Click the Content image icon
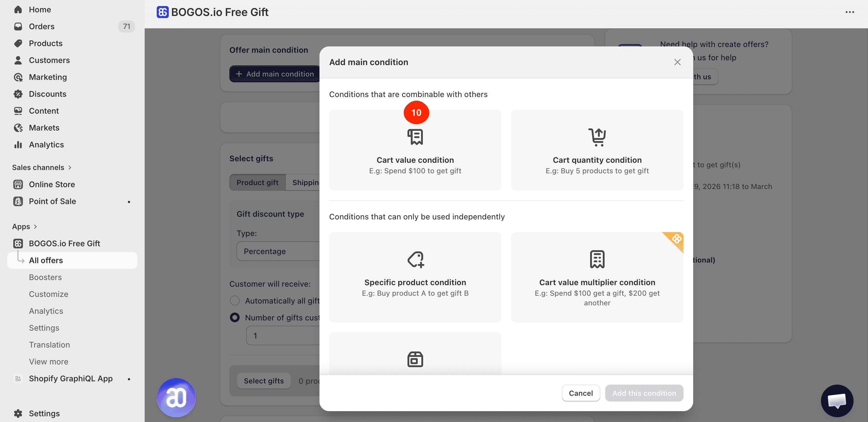The image size is (868, 422). (18, 111)
